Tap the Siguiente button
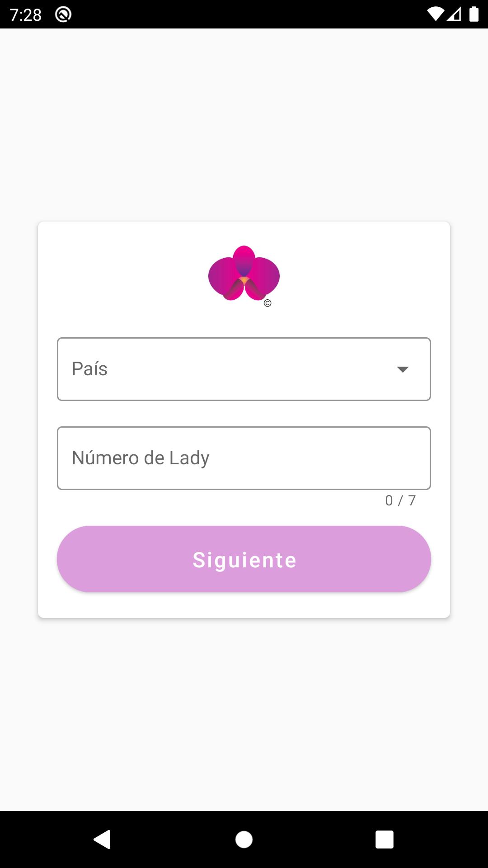 click(244, 559)
